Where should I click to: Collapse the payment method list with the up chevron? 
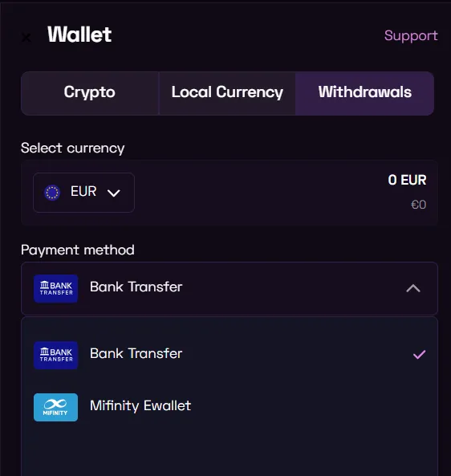pos(413,288)
